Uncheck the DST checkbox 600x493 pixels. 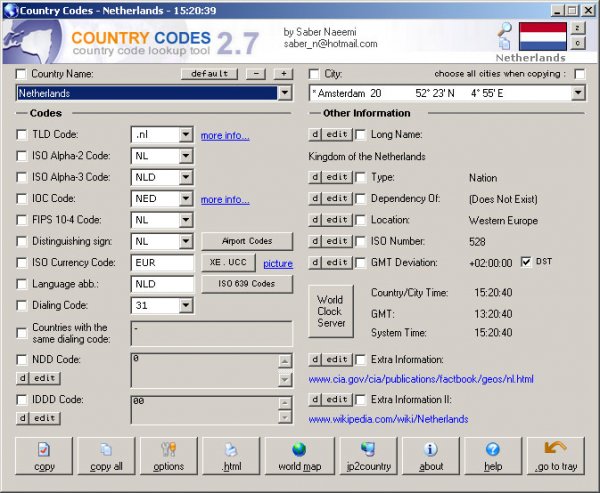click(x=527, y=262)
